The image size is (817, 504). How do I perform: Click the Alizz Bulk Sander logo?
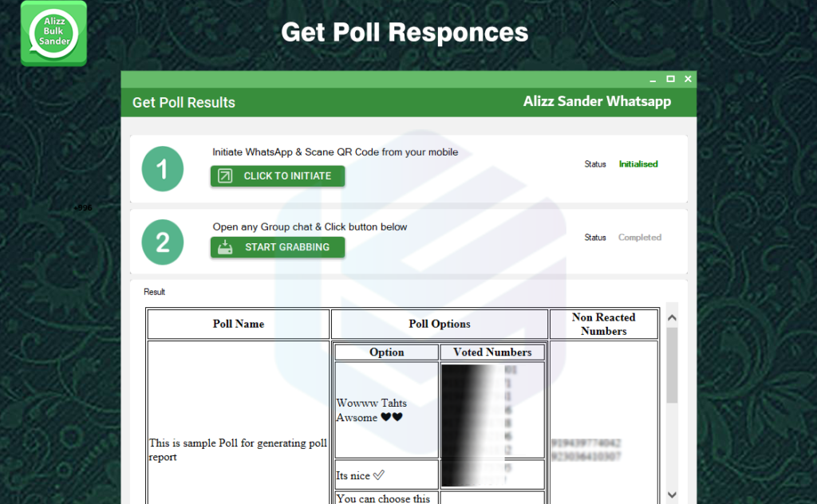54,33
